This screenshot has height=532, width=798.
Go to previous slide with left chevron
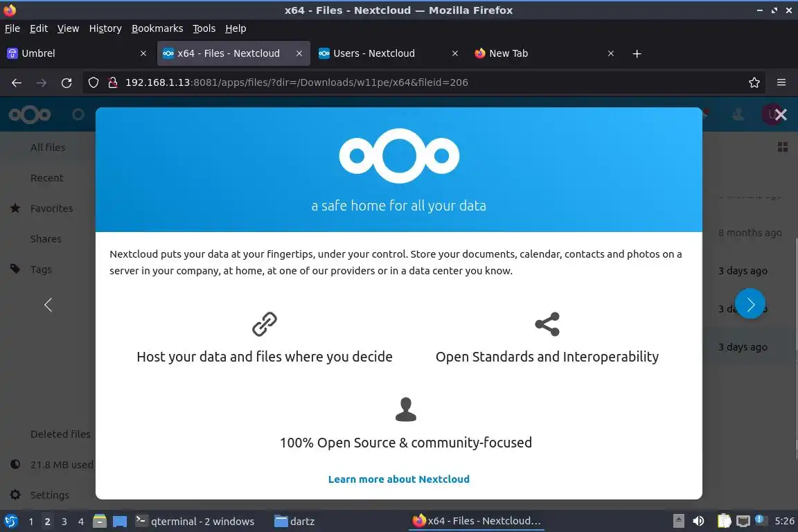pos(48,305)
